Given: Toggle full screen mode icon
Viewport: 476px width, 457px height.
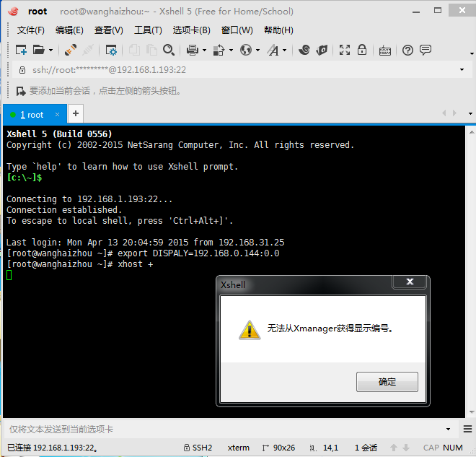Looking at the screenshot, I should pos(345,50).
